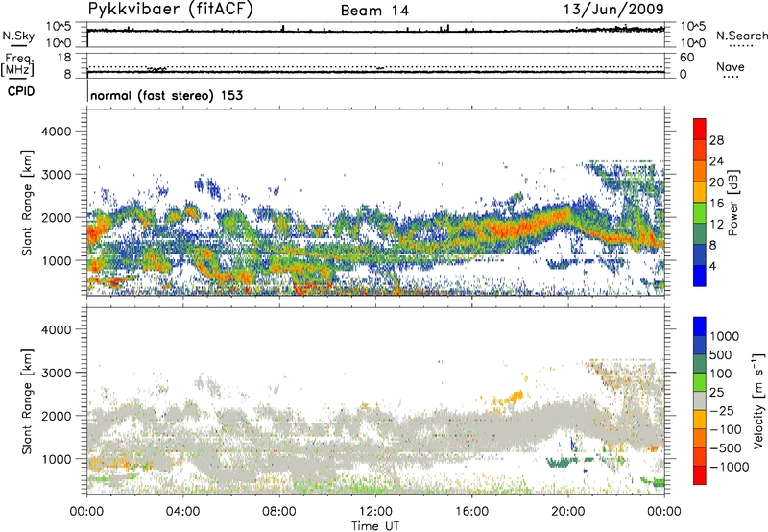The image size is (768, 532).
Task: Click the red top segment of power colorbar
Action: [700, 129]
